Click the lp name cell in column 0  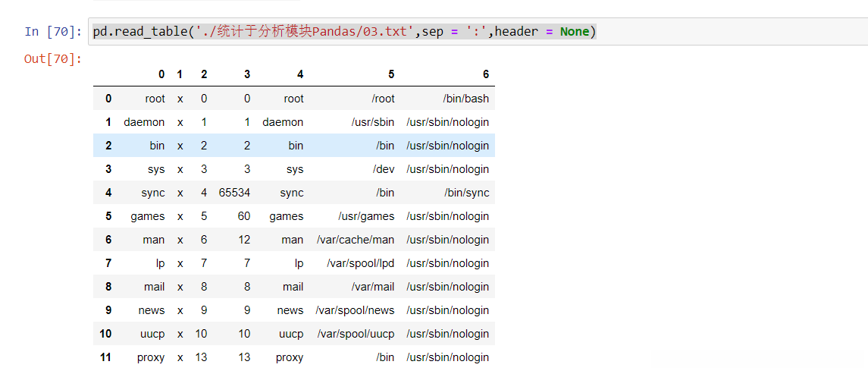pyautogui.click(x=161, y=264)
